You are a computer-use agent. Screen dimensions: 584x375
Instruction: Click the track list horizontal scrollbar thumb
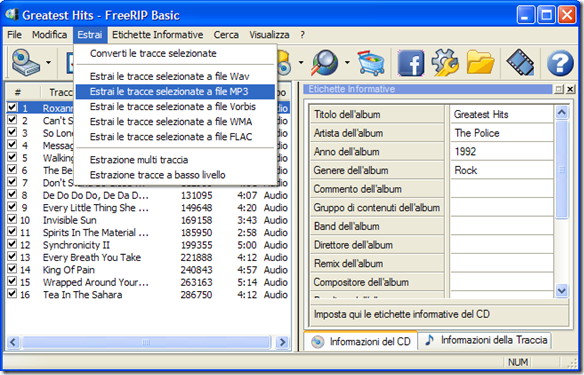tap(146, 342)
